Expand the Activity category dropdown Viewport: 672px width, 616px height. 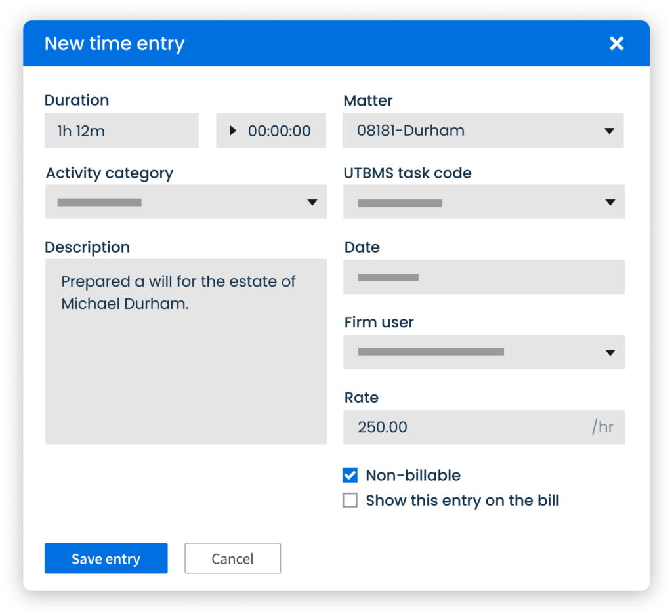click(x=186, y=202)
